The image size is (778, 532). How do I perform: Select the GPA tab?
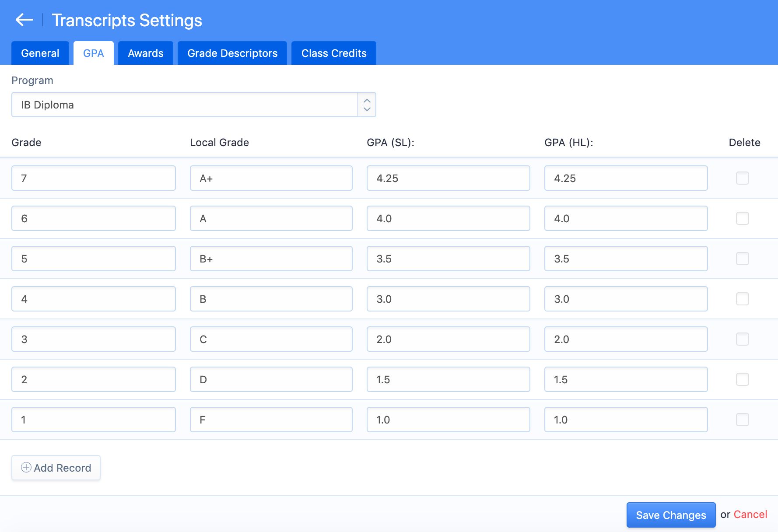94,53
